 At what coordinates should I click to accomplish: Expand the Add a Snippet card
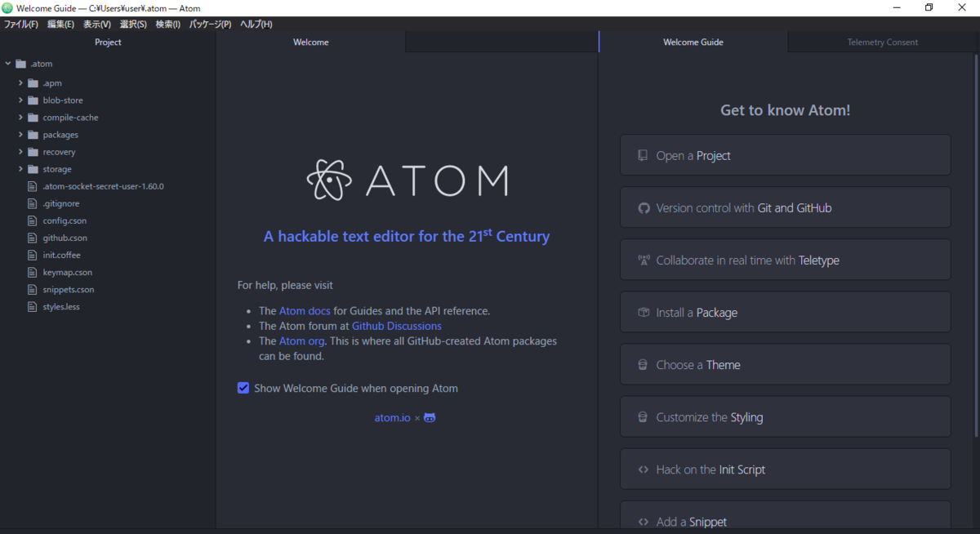click(x=786, y=516)
